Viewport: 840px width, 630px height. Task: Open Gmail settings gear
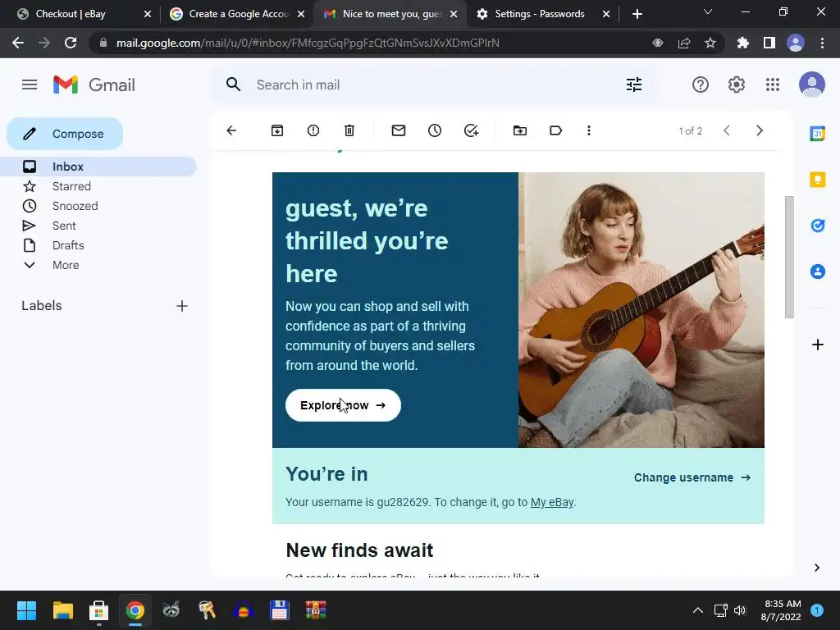[737, 84]
